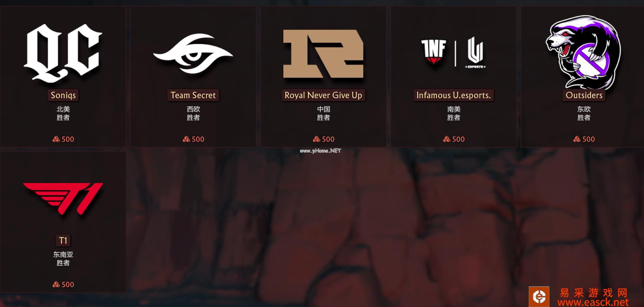
Task: Click the U.esports logo emblem
Action: (x=475, y=52)
